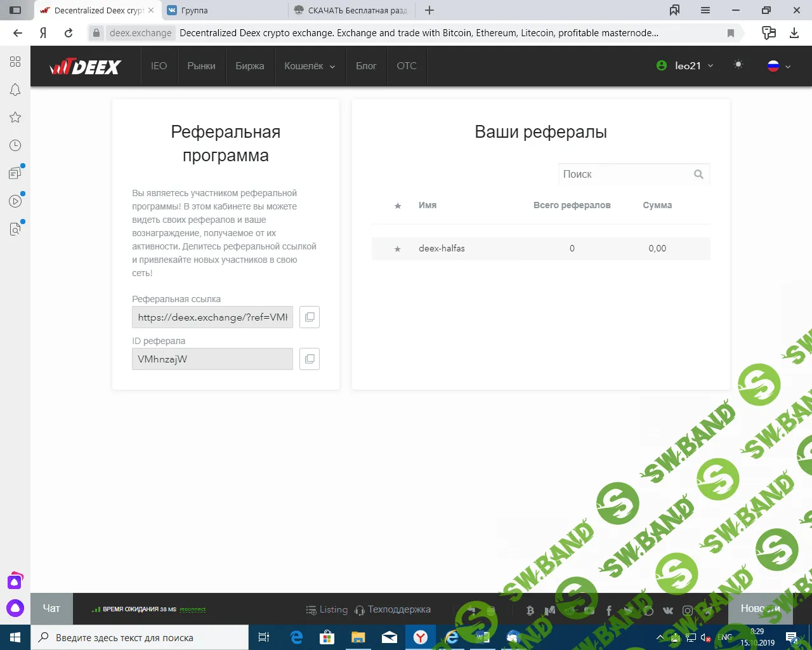
Task: Go to the Рынки menu item
Action: pyautogui.click(x=201, y=66)
